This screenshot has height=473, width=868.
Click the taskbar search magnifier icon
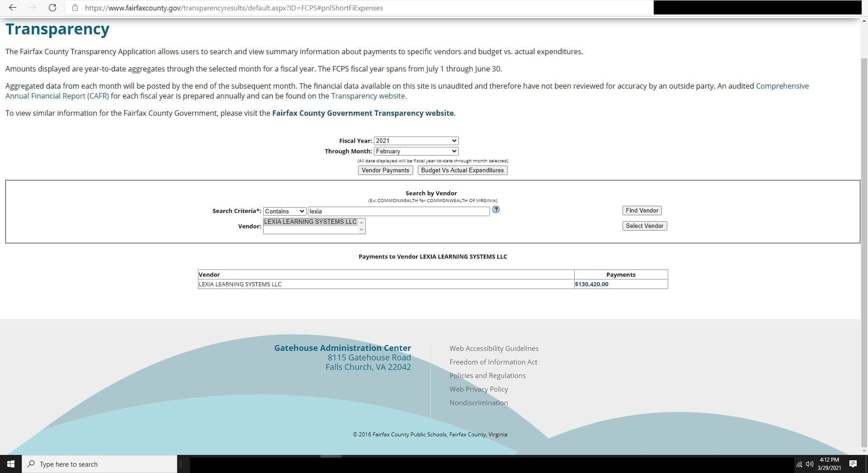point(31,464)
